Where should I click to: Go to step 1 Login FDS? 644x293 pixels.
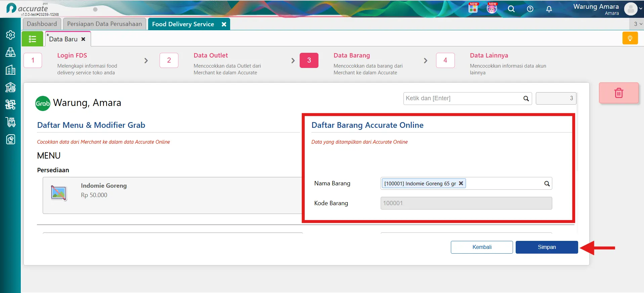click(33, 61)
